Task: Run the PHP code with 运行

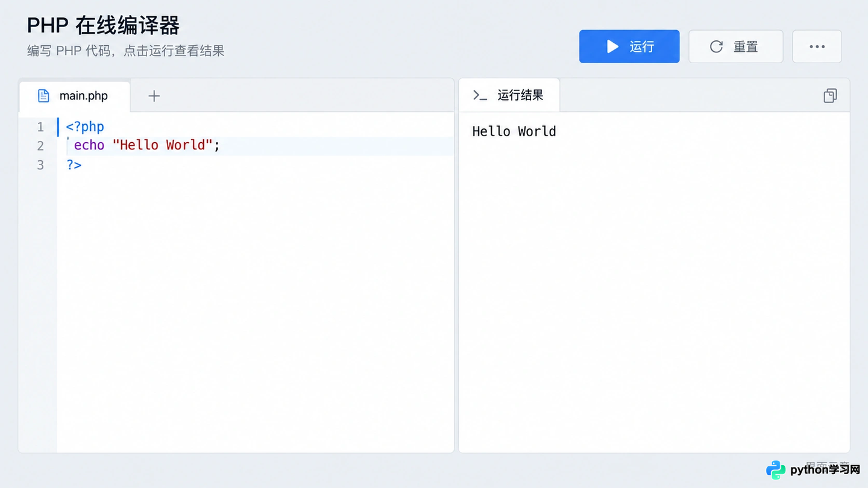Action: 629,46
